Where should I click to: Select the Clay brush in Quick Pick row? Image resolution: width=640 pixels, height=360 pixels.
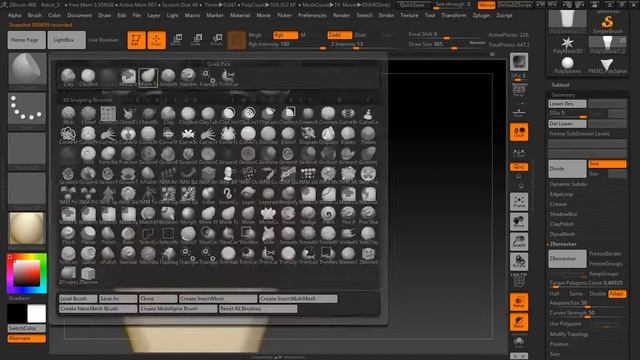(68, 77)
